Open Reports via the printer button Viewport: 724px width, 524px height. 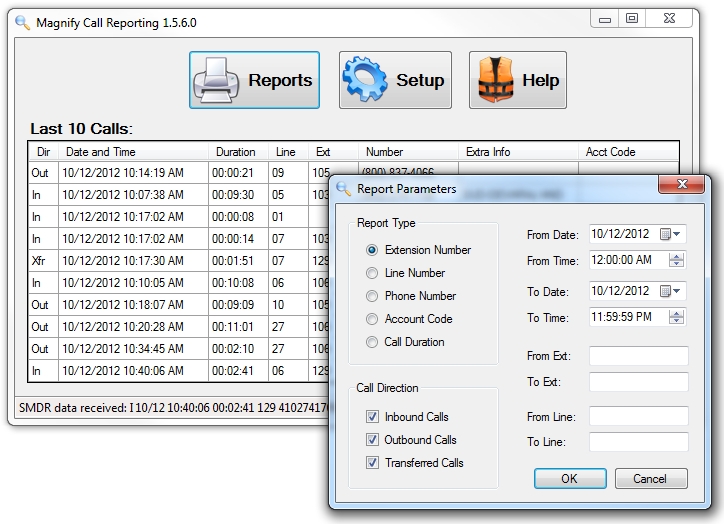[x=254, y=80]
